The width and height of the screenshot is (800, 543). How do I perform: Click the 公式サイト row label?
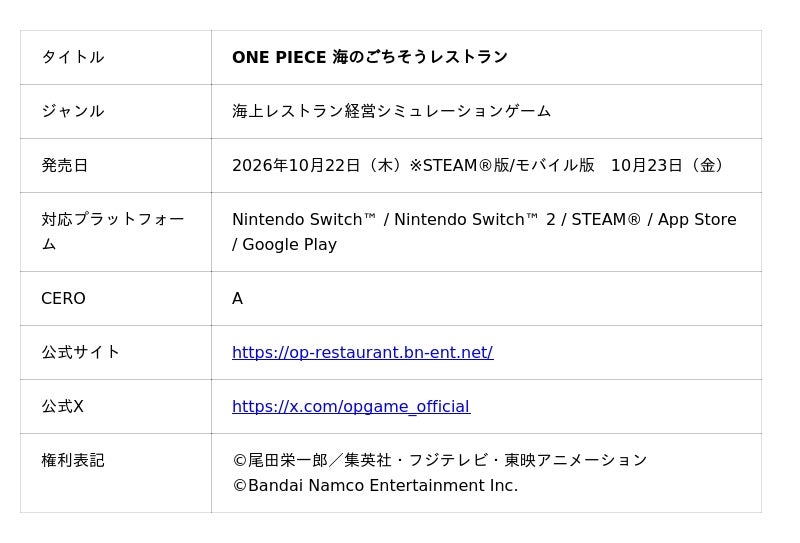pyautogui.click(x=81, y=352)
